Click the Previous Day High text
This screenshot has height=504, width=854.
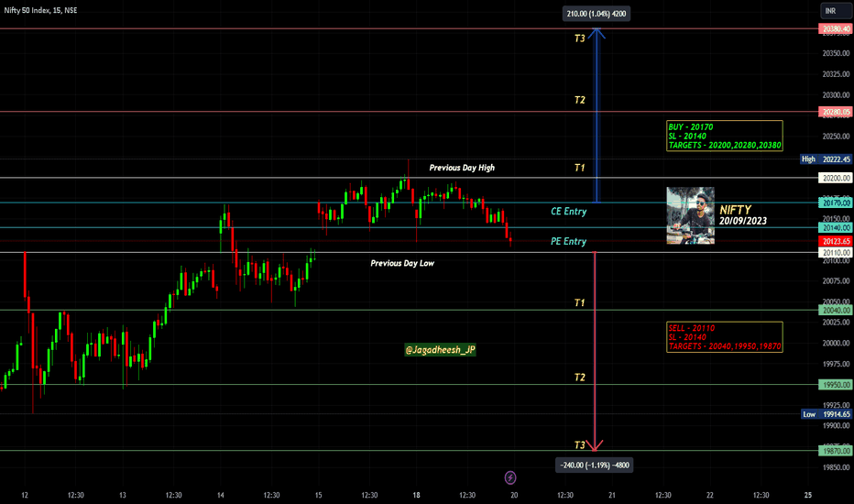tap(462, 168)
